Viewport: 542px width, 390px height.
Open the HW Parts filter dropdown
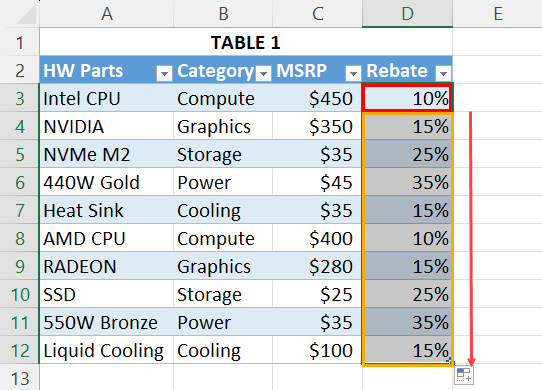click(164, 73)
